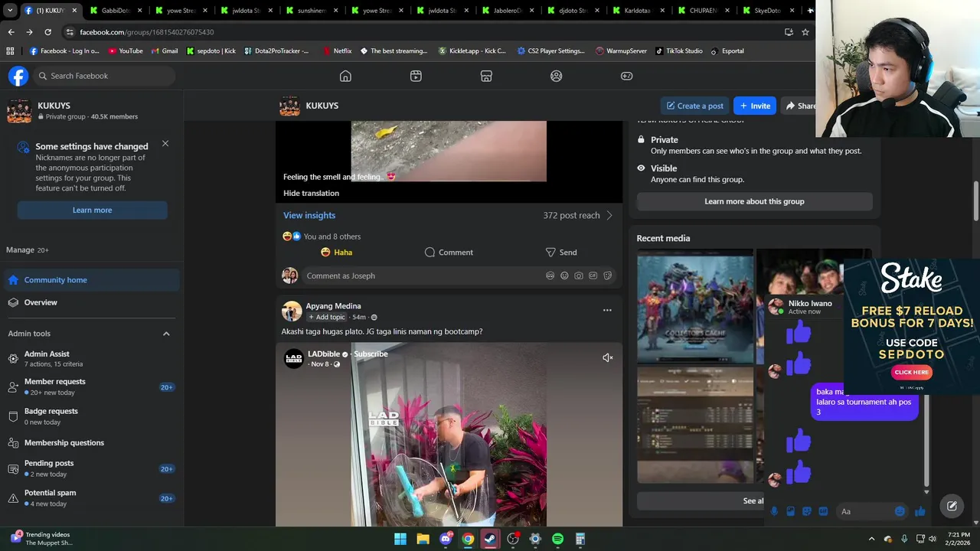This screenshot has width=980, height=551.
Task: Open the Windows Start menu
Action: [x=400, y=539]
